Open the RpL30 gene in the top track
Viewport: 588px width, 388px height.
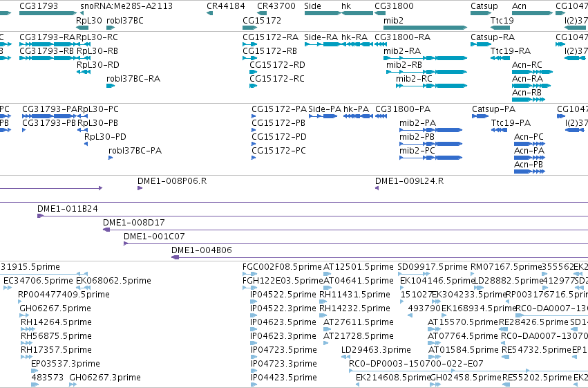click(x=82, y=28)
